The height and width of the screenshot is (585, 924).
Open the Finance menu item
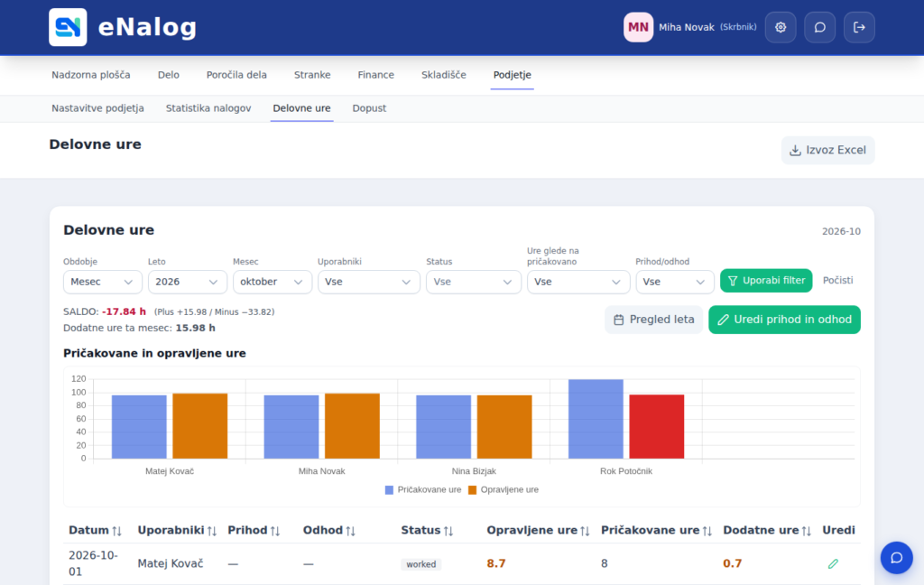click(x=376, y=75)
